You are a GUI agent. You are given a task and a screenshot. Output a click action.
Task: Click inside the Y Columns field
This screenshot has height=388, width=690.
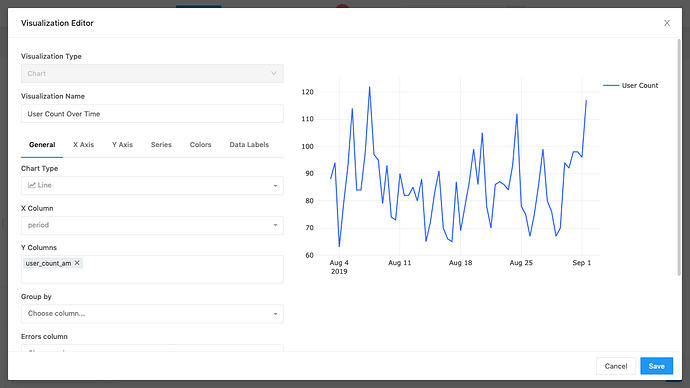pos(152,269)
